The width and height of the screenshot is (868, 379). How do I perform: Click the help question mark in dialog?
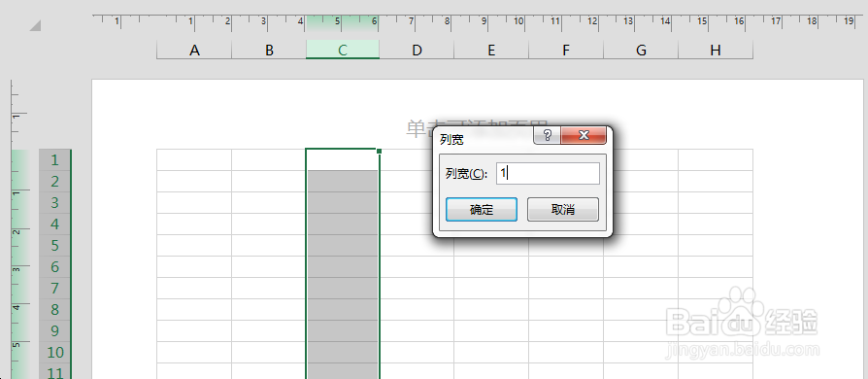point(547,135)
